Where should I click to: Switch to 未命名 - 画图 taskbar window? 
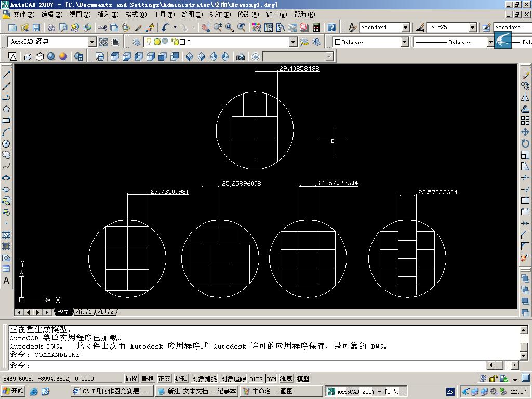tap(281, 391)
